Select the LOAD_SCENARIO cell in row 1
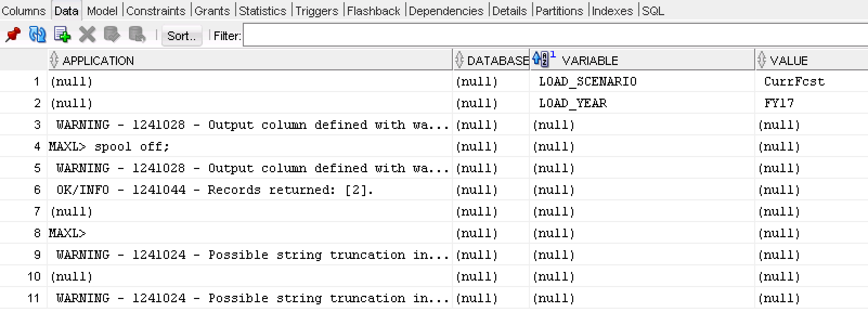This screenshot has width=868, height=312. [588, 82]
